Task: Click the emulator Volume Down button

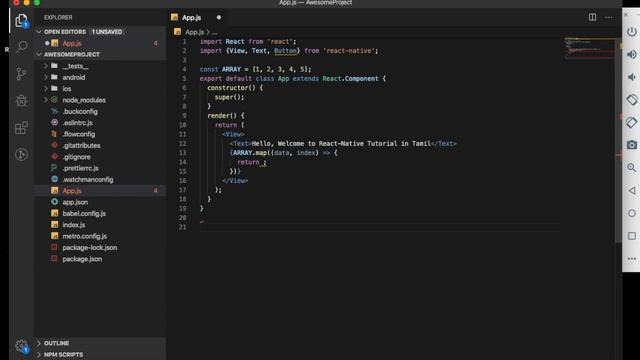Action: [631, 77]
